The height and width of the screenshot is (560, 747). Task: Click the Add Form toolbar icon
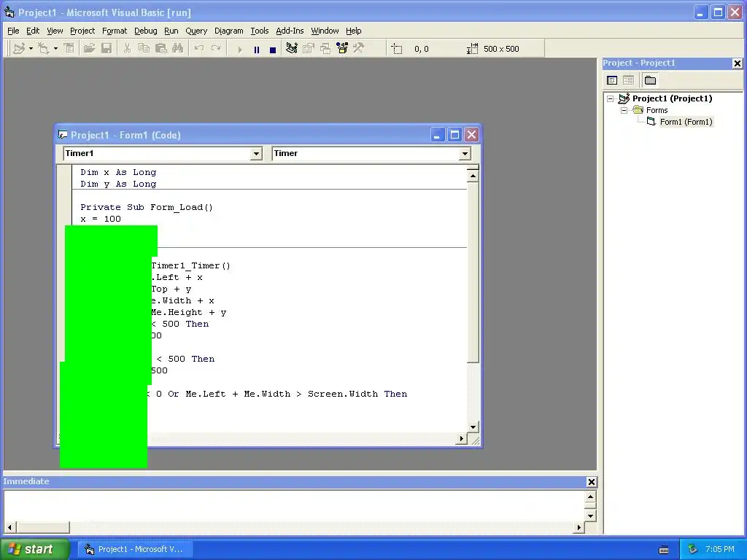(x=43, y=49)
